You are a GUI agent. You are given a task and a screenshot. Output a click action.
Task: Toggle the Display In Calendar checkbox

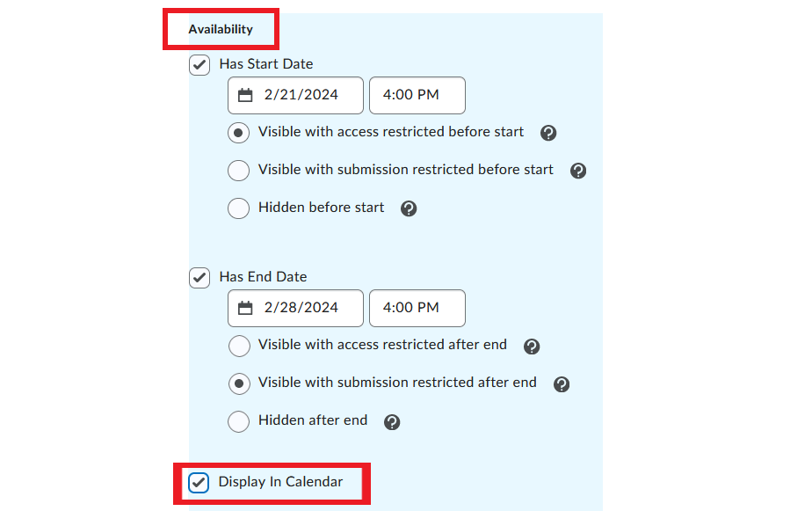[x=199, y=483]
